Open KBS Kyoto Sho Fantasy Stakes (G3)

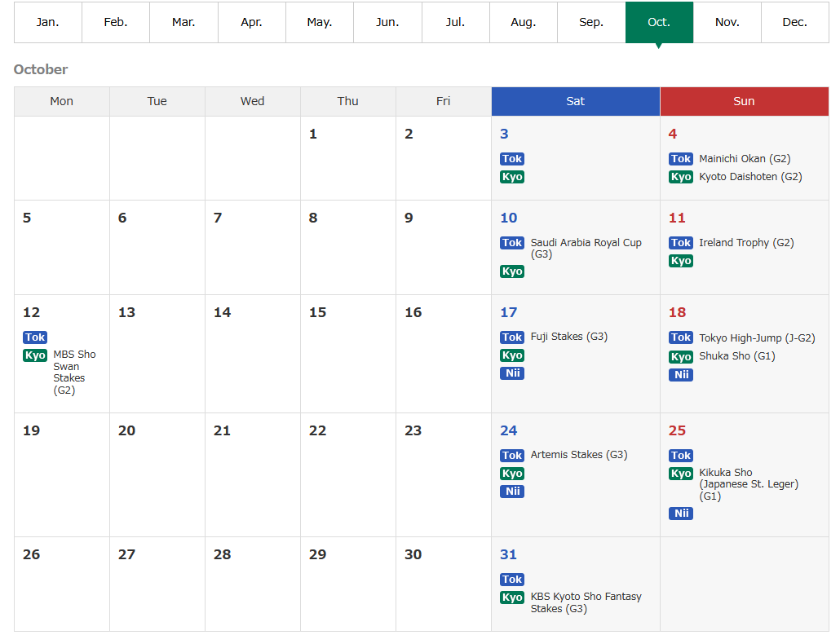pos(586,602)
